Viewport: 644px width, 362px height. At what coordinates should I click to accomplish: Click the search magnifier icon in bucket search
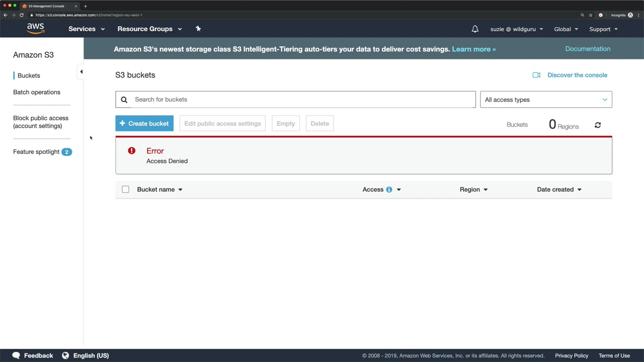tap(124, 100)
